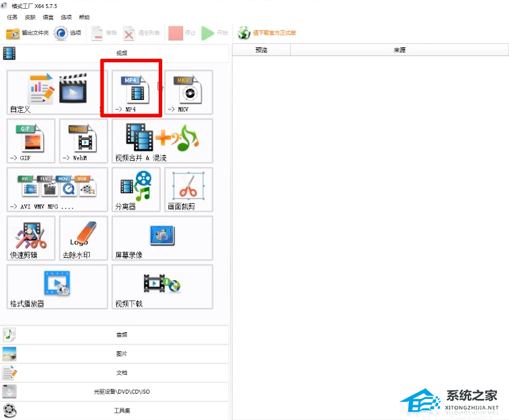Open the 选项 menu in menu bar
Viewport: 509px width, 420px height.
(x=66, y=17)
